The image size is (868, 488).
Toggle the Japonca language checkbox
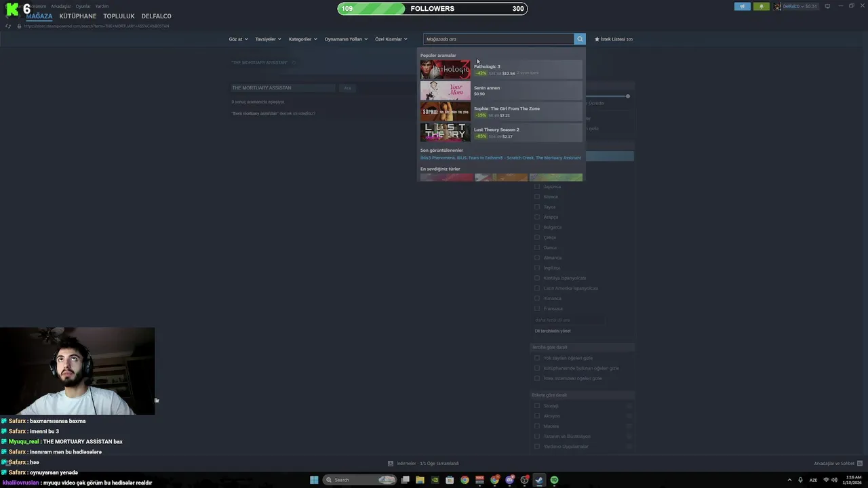tap(537, 186)
